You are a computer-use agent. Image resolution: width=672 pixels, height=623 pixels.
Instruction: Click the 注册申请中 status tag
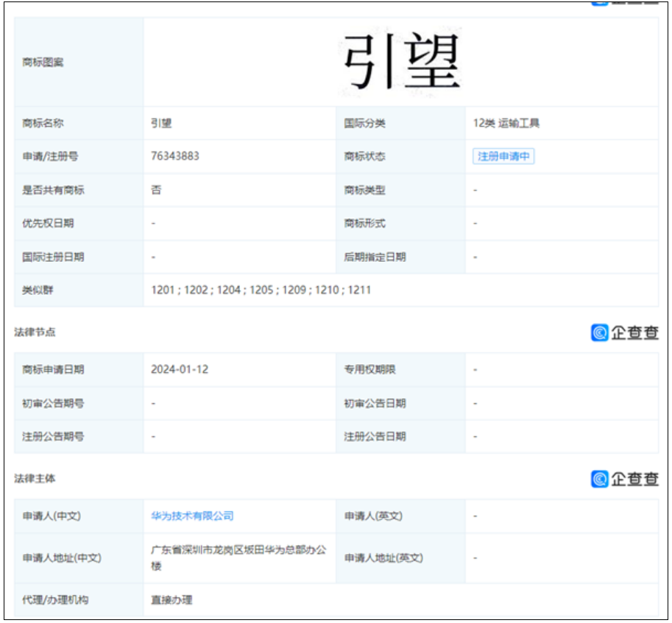503,156
